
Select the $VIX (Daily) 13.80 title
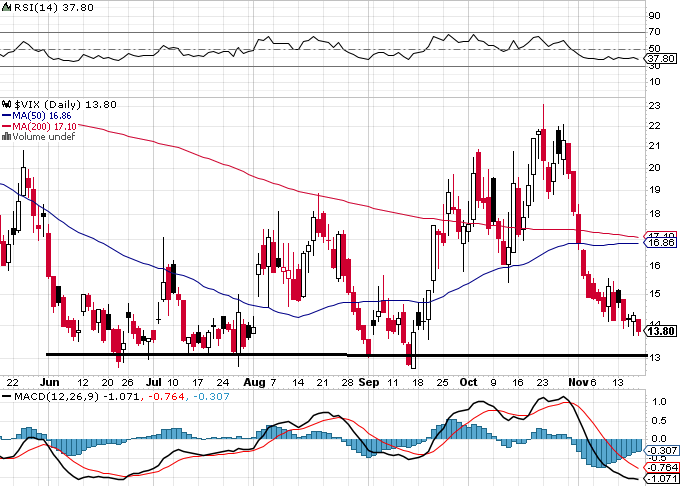(x=65, y=105)
